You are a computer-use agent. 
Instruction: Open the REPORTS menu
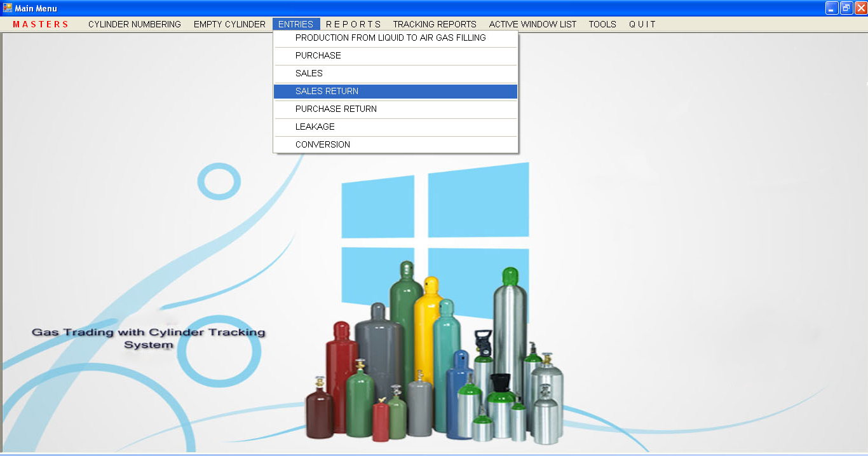353,24
